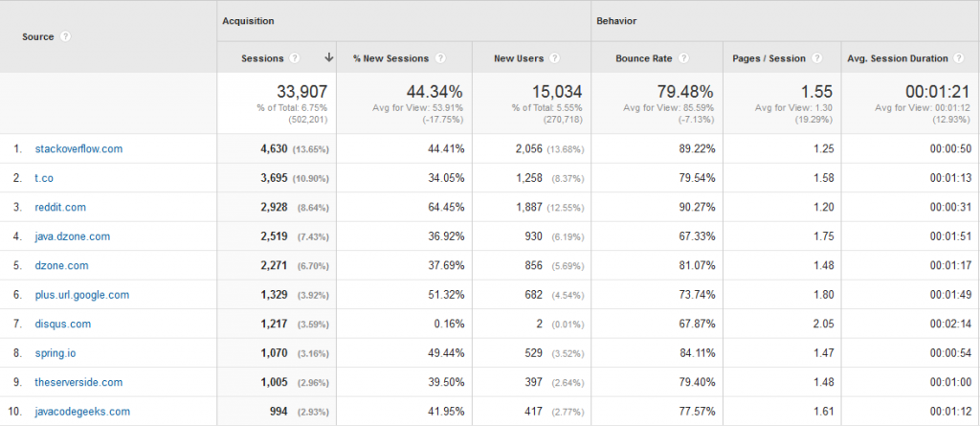Click javacodegeeks.com new users 417

tap(534, 412)
